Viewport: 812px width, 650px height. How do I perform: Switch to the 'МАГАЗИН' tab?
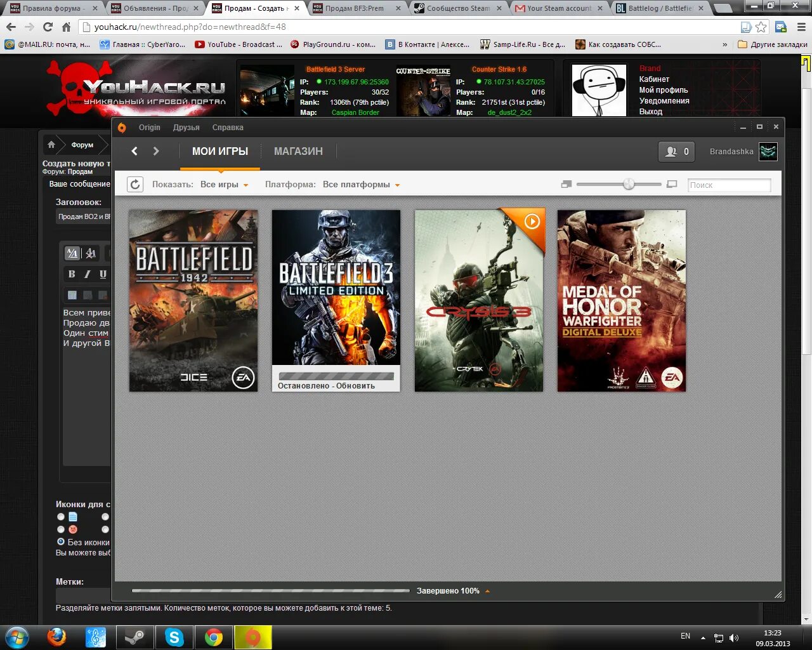(298, 152)
